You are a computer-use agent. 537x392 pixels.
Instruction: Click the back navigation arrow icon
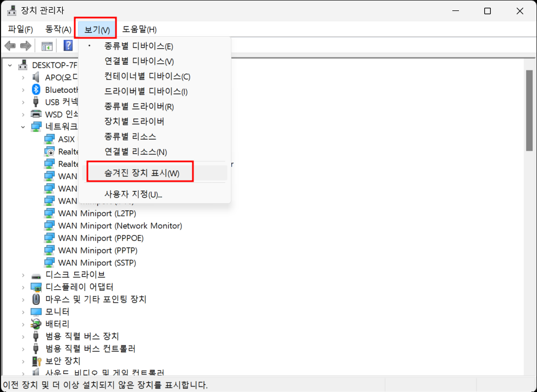9,46
